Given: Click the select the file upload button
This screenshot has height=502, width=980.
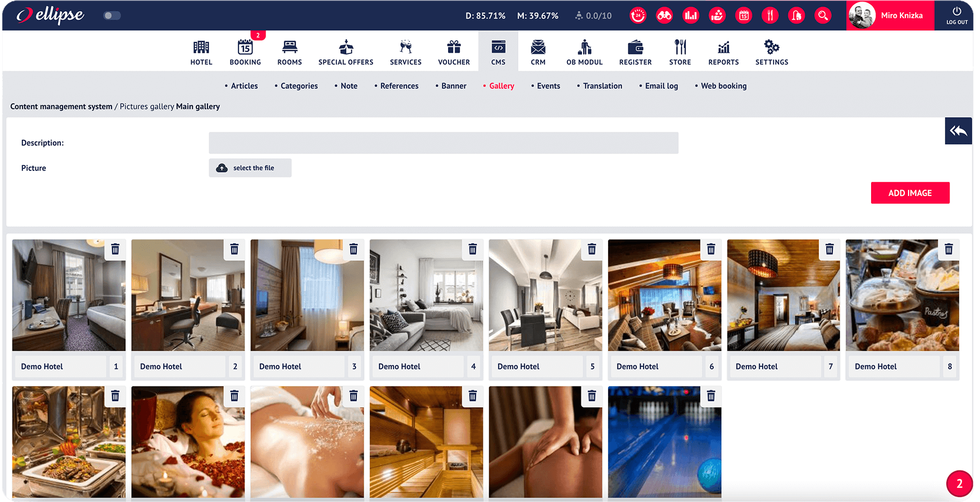Looking at the screenshot, I should pos(250,168).
